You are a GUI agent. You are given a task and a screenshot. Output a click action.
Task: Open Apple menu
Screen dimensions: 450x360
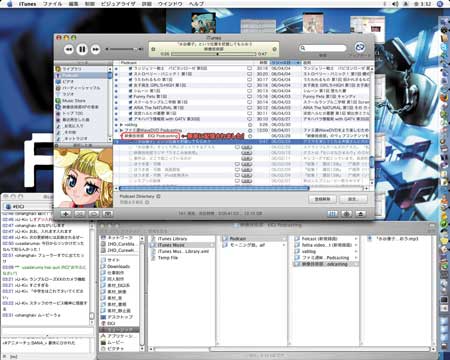tap(9, 4)
